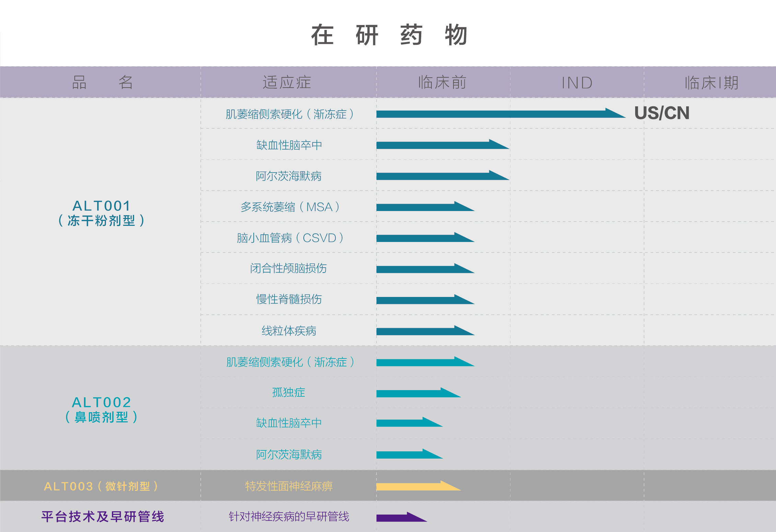
Task: Click the 孤独症 indication text
Action: click(x=289, y=392)
